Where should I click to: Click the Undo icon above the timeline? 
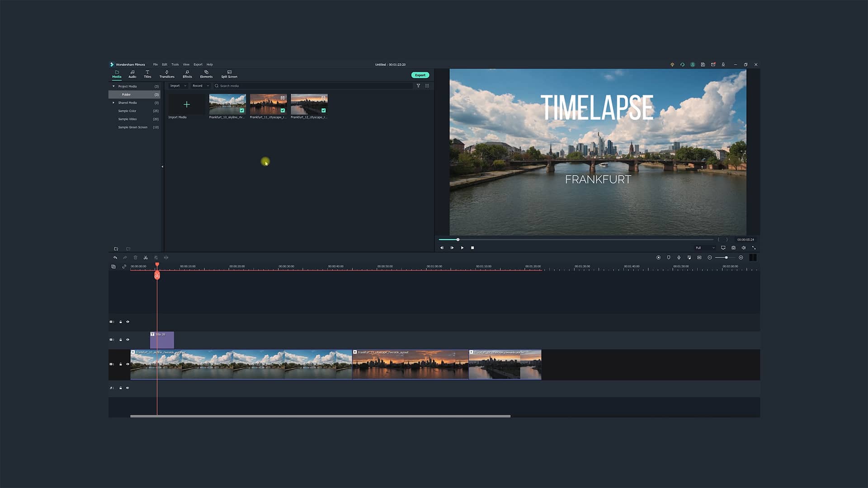click(x=115, y=257)
